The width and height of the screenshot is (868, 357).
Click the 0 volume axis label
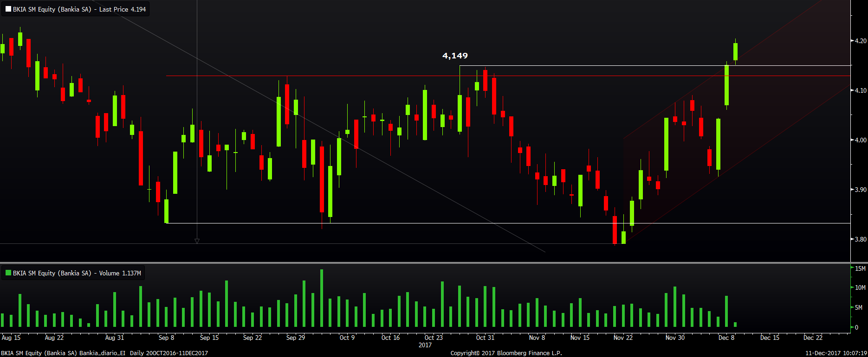857,327
